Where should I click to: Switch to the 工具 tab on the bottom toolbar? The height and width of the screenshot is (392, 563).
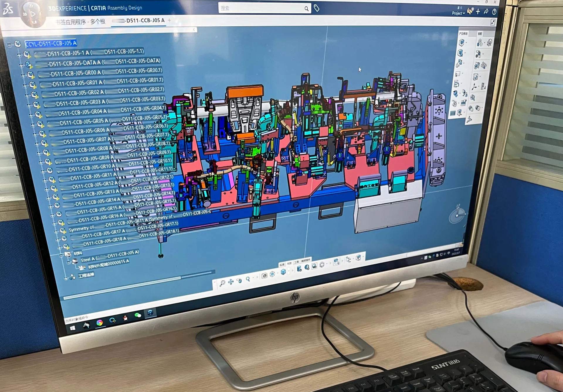pyautogui.click(x=297, y=262)
